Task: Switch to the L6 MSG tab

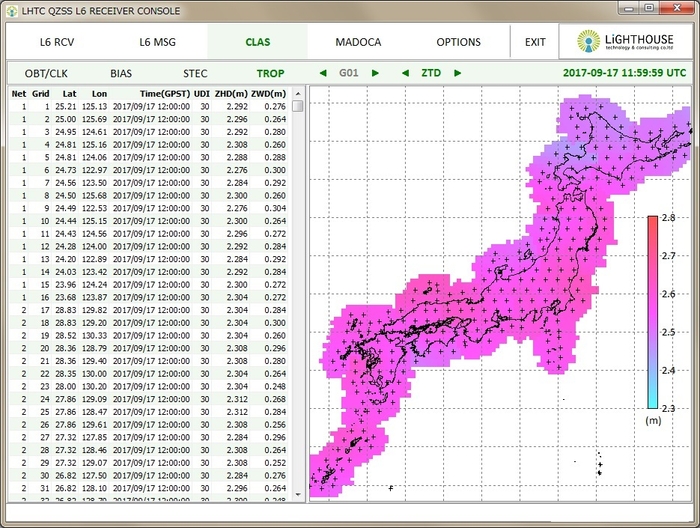Action: (x=157, y=43)
